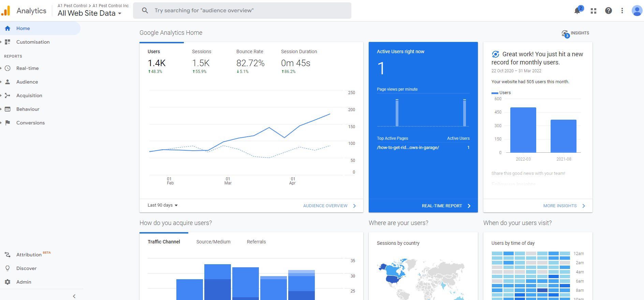Open the three-dot more options menu
This screenshot has width=644, height=300.
coord(622,11)
